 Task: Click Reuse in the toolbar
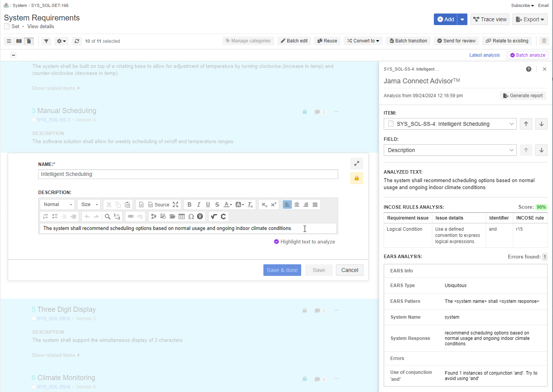[327, 41]
